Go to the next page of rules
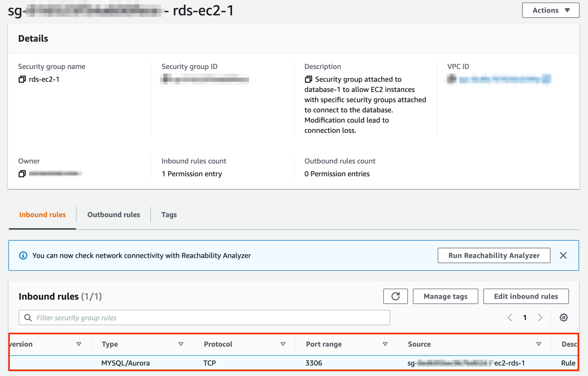This screenshot has width=588, height=376. click(x=540, y=317)
